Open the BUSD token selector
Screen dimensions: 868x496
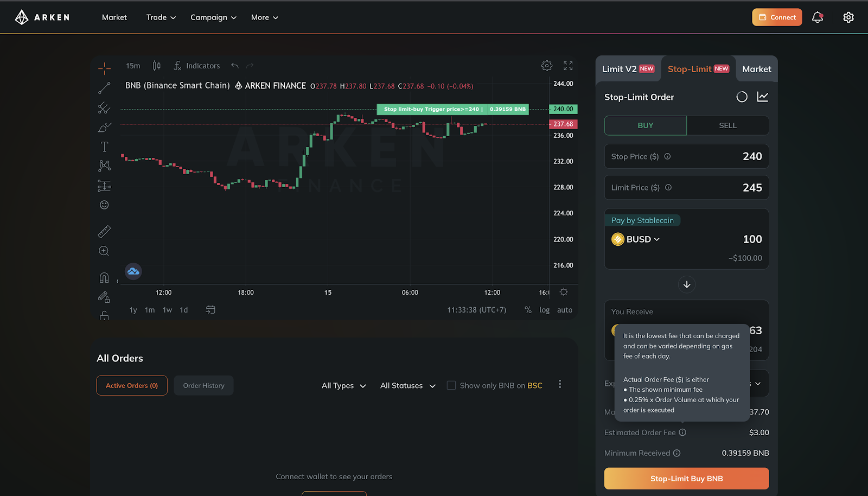tap(636, 239)
